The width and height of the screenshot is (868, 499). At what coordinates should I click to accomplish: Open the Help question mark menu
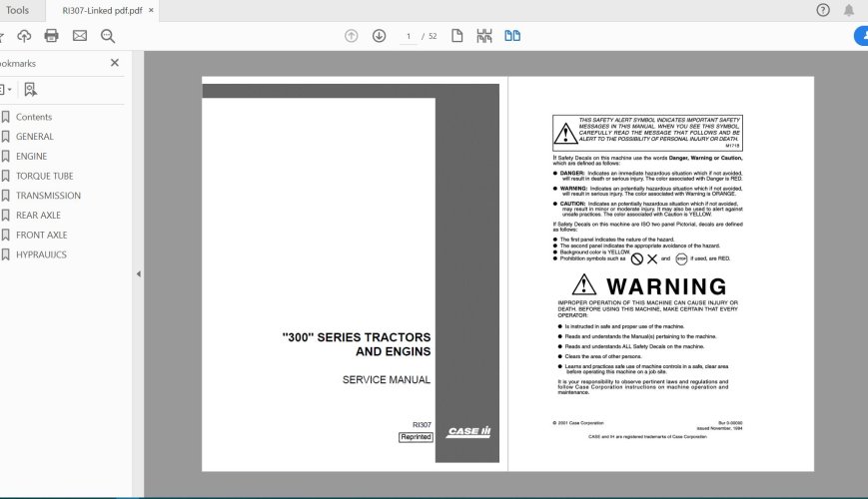pyautogui.click(x=823, y=10)
